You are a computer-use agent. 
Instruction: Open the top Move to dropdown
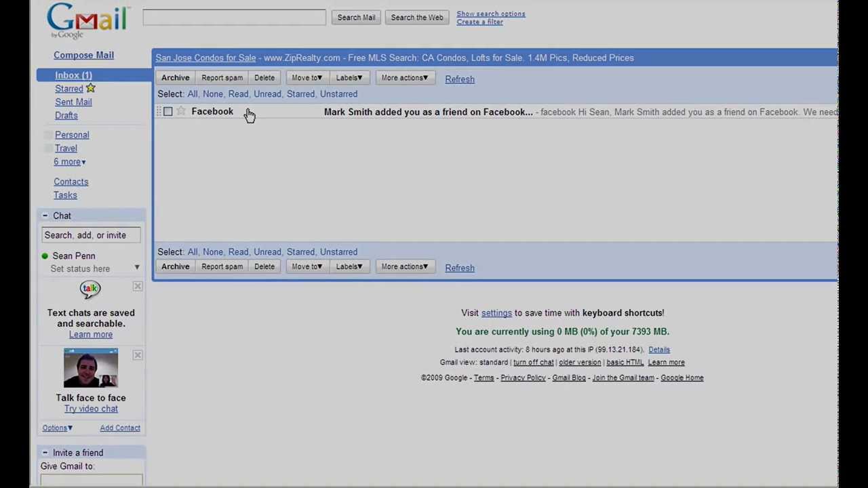(307, 78)
